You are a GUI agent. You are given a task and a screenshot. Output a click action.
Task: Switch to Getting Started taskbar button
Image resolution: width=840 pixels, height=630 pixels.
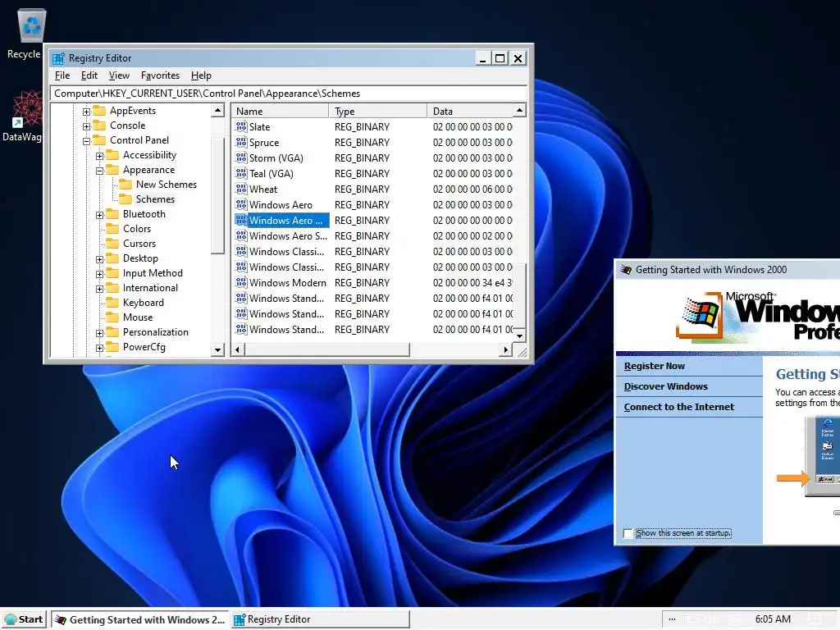(x=140, y=619)
